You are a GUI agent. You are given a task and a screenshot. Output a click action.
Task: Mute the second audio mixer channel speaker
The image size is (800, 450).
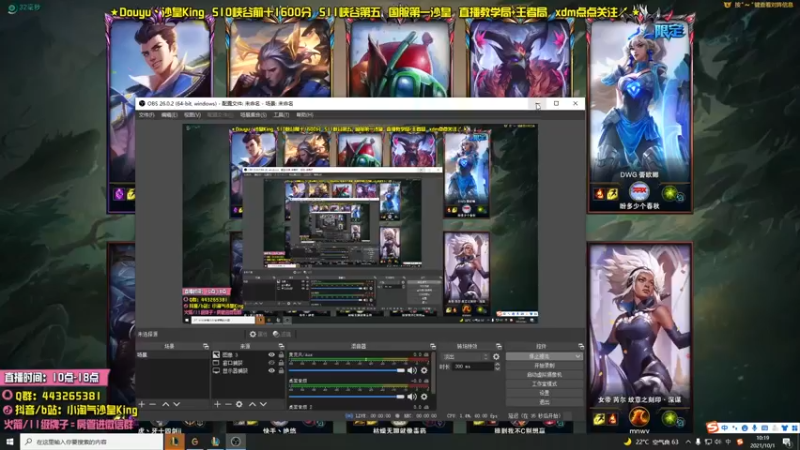click(412, 396)
